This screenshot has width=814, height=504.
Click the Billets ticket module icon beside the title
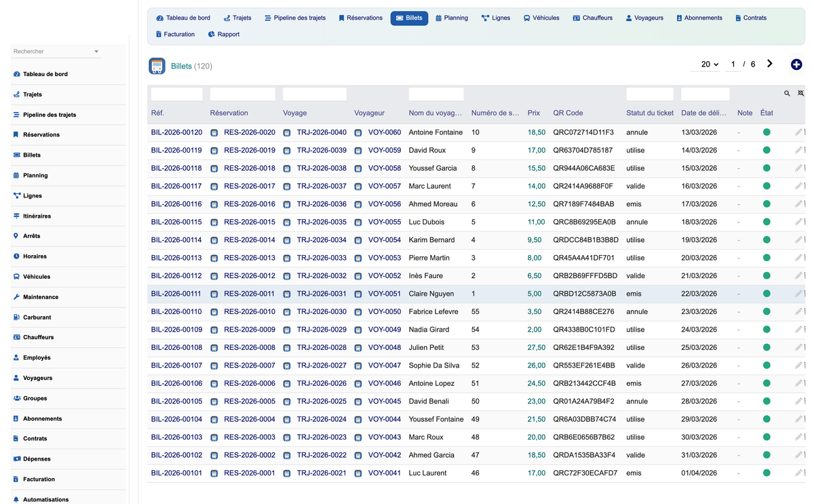(157, 66)
